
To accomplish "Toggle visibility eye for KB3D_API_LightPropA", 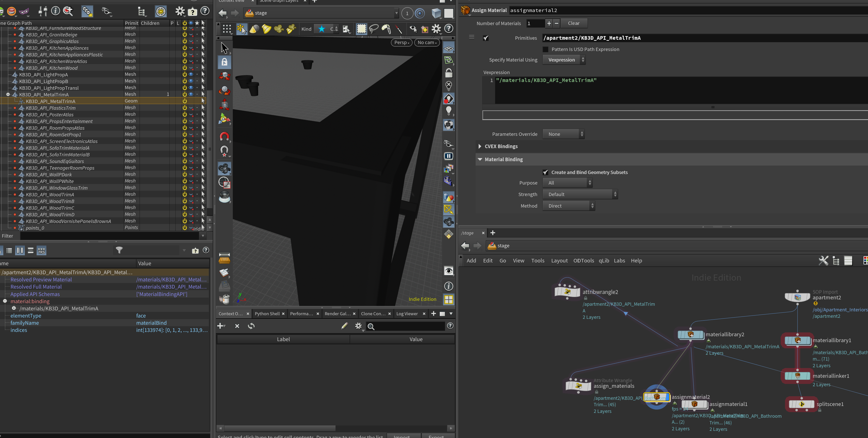I will coord(191,74).
